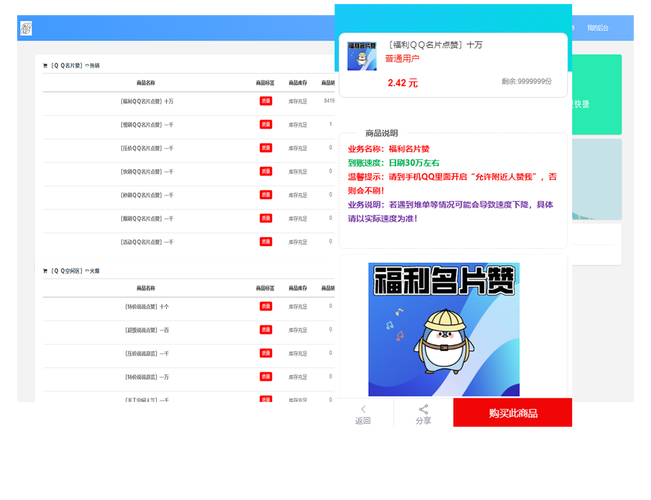651x500 pixels.
Task: Open the [超赞说说点赞] 一百 product row
Action: click(188, 330)
